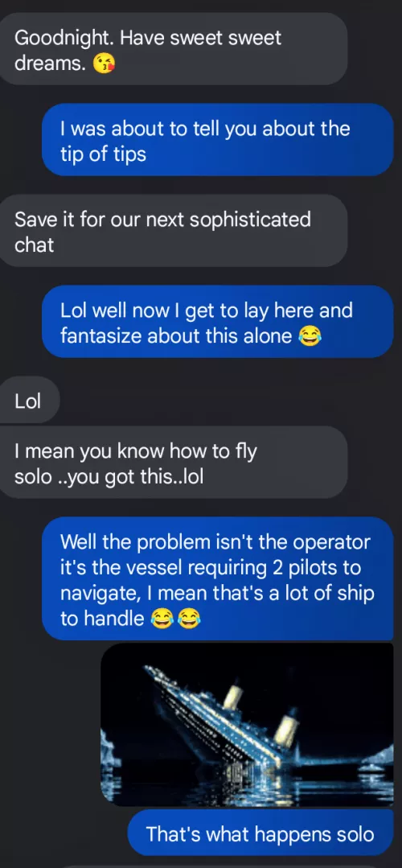Select the "tip of tips" message bubble
The image size is (402, 868).
218,140
